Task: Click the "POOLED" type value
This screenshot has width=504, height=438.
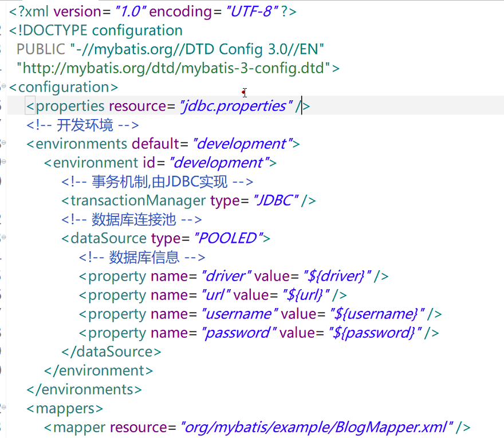Action: 229,238
